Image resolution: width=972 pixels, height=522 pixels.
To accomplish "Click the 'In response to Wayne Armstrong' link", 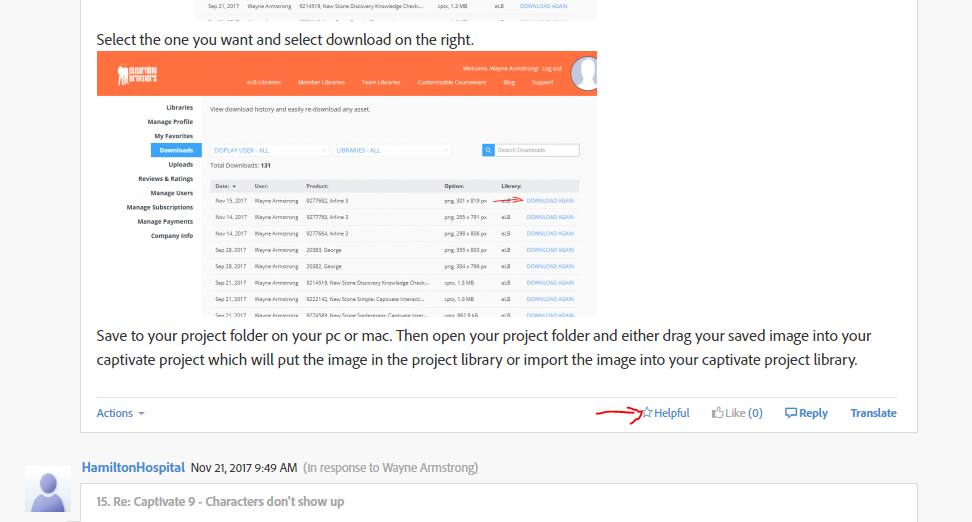I will click(391, 467).
